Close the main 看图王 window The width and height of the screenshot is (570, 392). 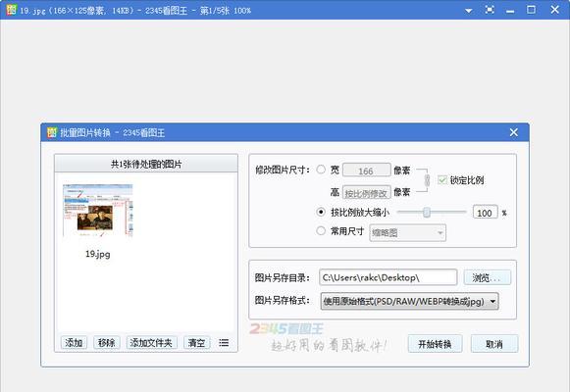(x=554, y=10)
